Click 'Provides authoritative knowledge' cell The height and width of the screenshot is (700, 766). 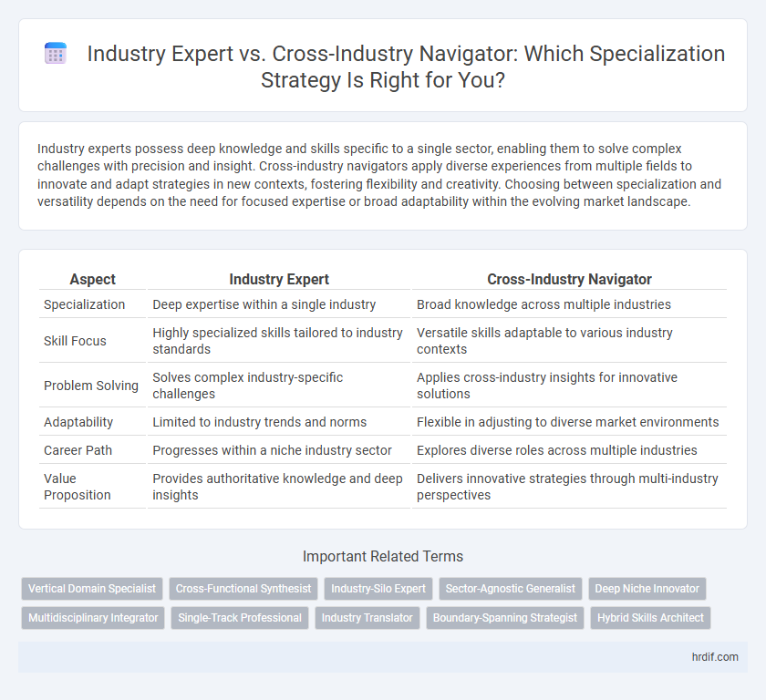pos(279,487)
